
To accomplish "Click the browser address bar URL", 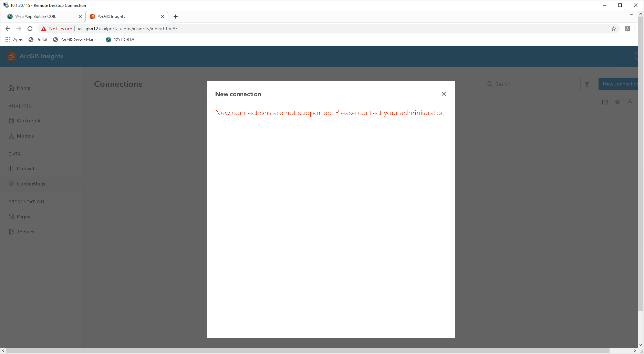I will coord(127,29).
